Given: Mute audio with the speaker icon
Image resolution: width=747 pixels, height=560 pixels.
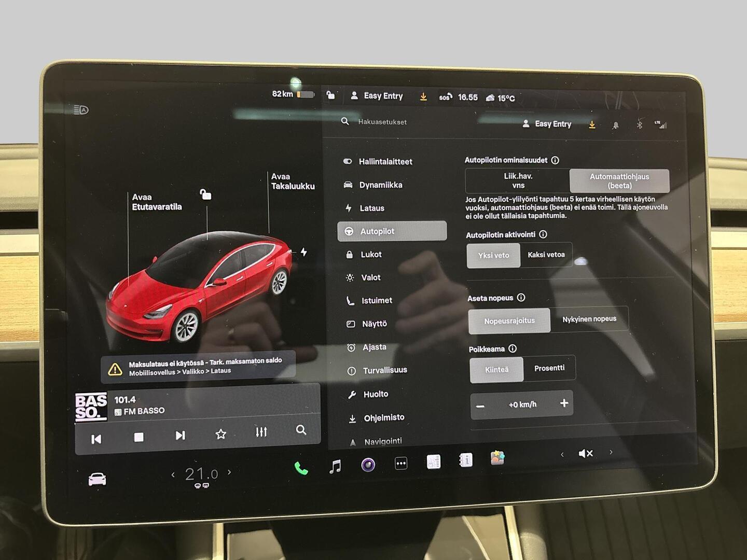Looking at the screenshot, I should click(586, 453).
